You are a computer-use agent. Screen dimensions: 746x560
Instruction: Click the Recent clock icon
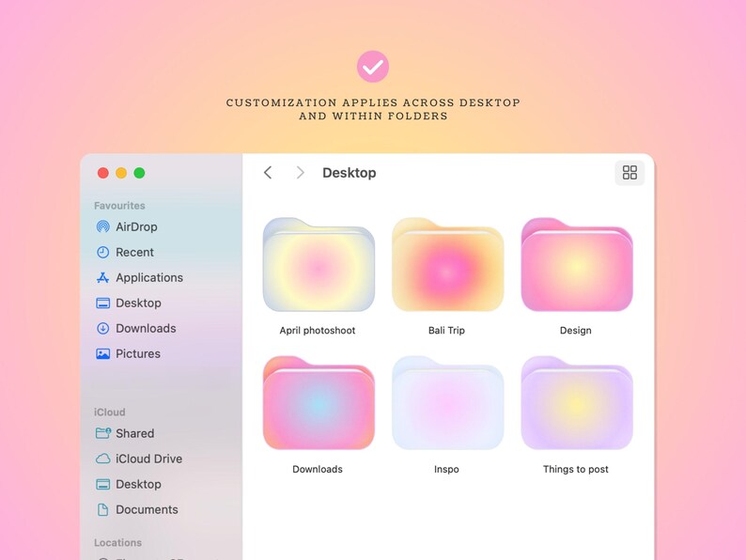(102, 252)
